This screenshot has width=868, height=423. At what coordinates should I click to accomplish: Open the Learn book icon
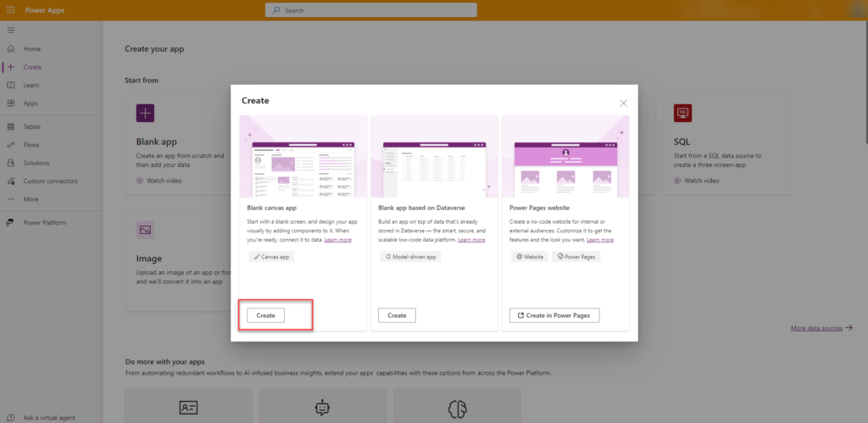pos(10,85)
